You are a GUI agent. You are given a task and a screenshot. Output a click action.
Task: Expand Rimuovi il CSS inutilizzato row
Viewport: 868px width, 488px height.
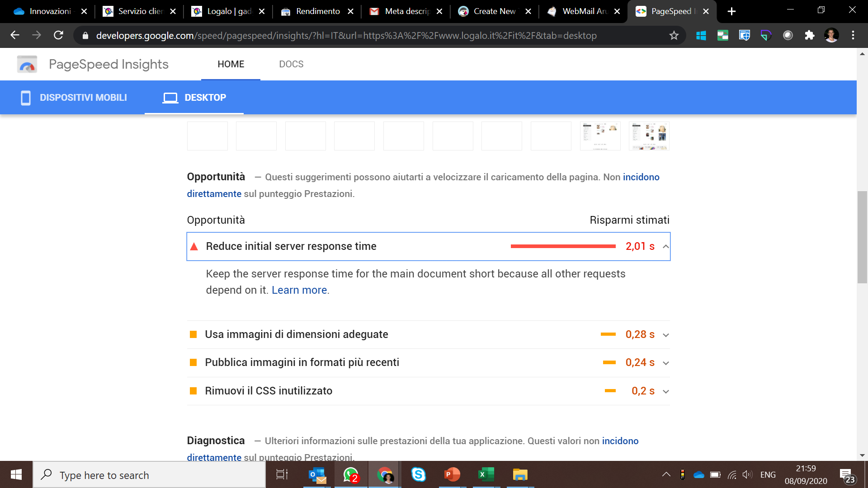pos(665,391)
